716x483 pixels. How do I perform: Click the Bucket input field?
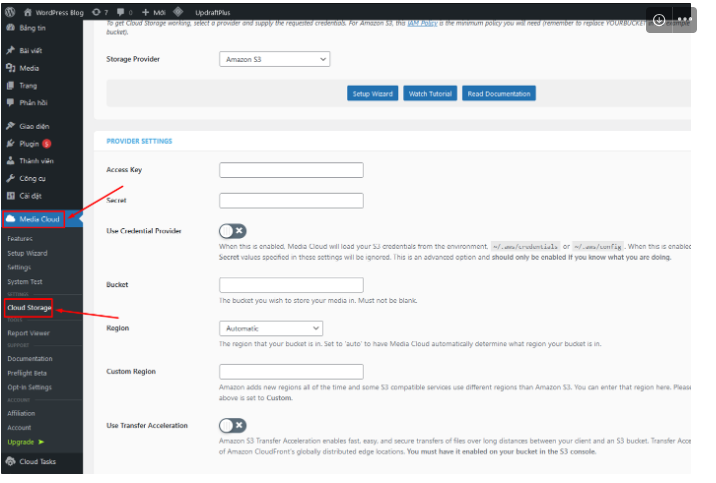click(291, 285)
